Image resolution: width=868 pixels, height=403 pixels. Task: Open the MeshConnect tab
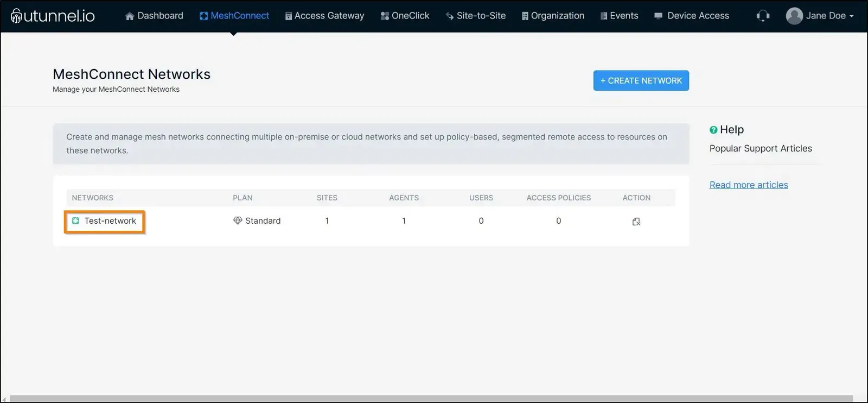[x=234, y=16]
